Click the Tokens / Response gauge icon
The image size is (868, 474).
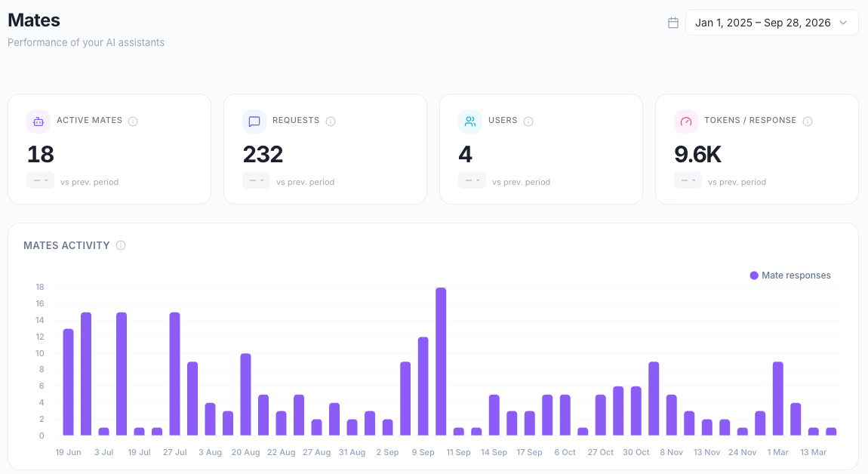click(x=686, y=122)
